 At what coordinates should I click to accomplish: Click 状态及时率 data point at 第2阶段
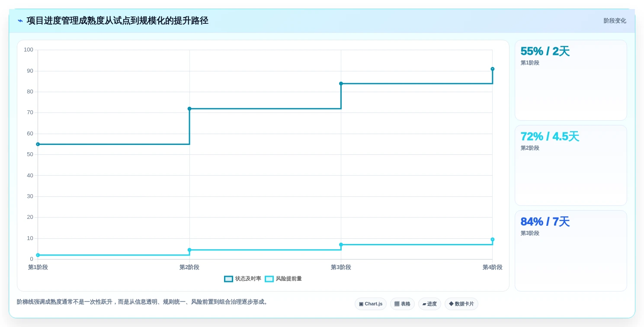pos(189,109)
